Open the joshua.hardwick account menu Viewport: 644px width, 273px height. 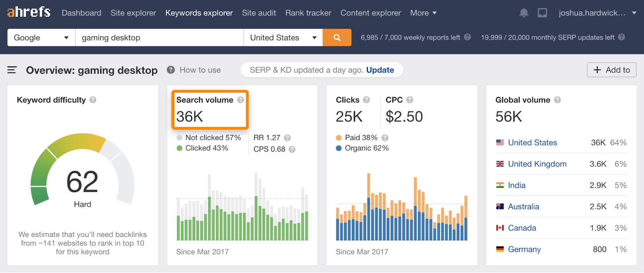[597, 13]
